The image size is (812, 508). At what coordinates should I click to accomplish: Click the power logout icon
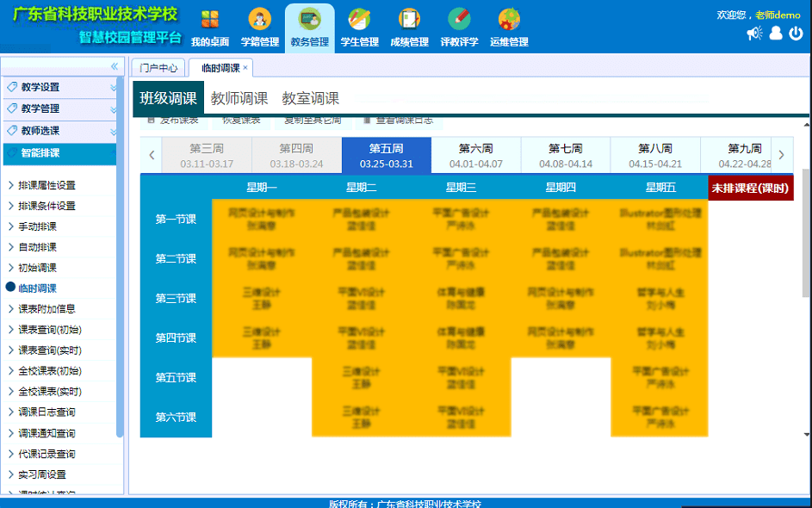797,34
